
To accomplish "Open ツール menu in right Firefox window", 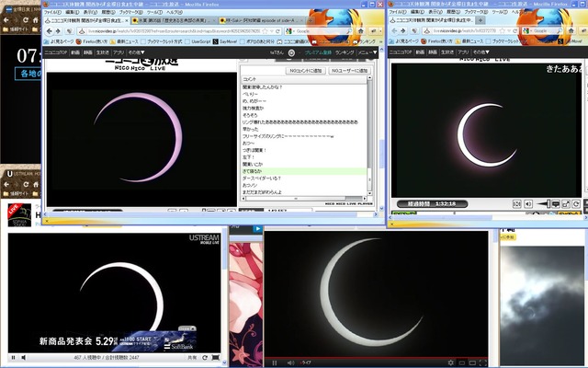I will (x=500, y=12).
